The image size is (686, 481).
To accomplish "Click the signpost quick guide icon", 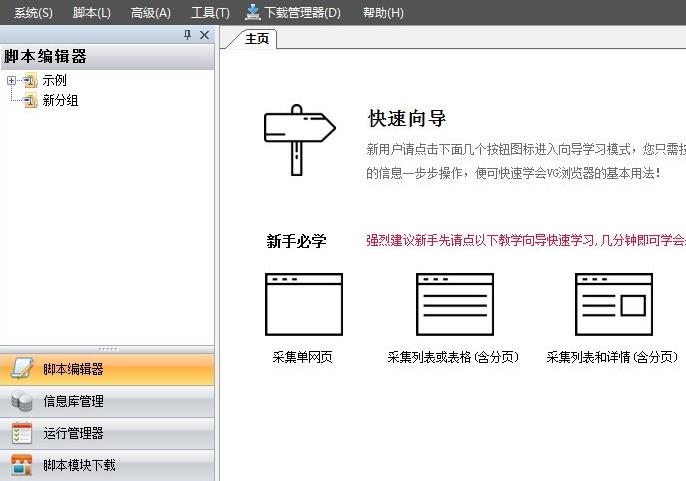I will coord(298,138).
